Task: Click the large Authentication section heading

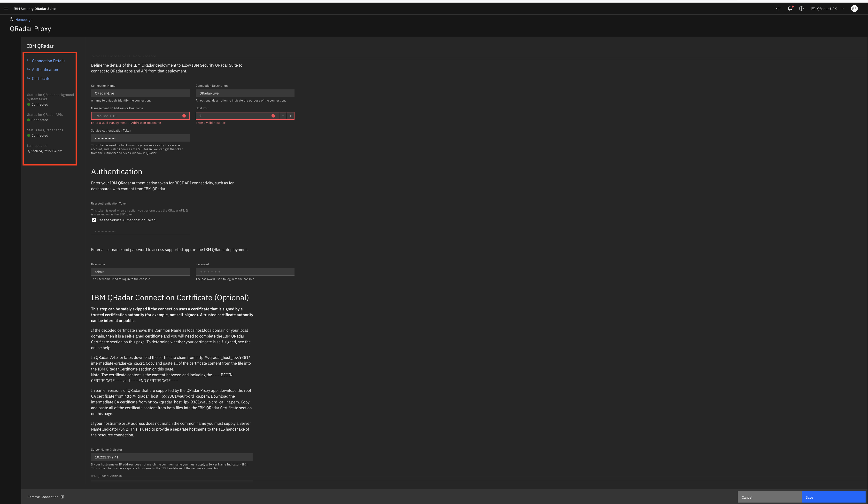Action: click(x=116, y=172)
